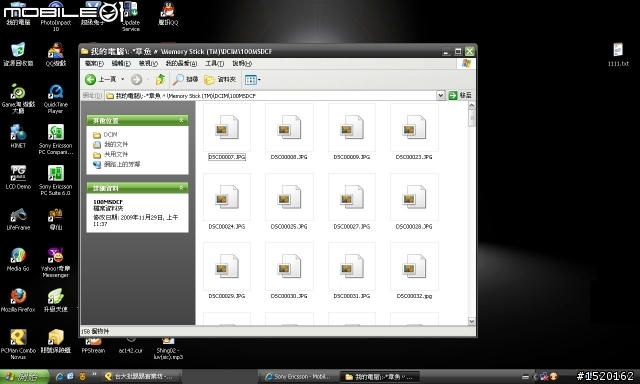This screenshot has height=384, width=640.
Task: Open the LCD Demo desktop icon
Action: 18,178
